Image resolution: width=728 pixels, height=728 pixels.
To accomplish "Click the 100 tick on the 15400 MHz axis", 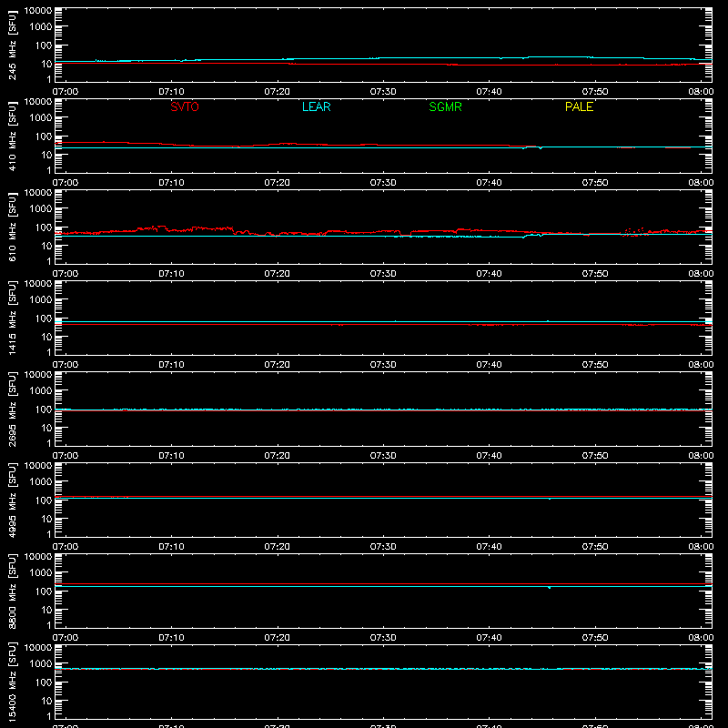I will (x=44, y=682).
